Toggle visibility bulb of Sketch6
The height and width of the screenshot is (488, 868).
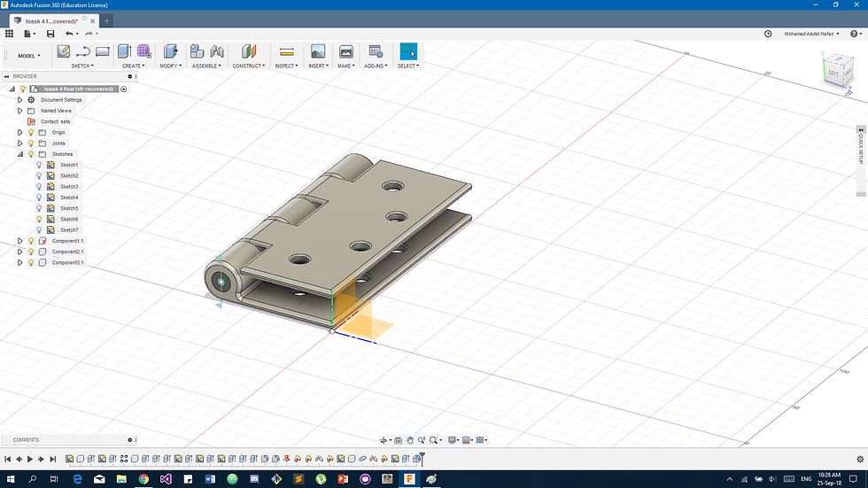(x=39, y=219)
